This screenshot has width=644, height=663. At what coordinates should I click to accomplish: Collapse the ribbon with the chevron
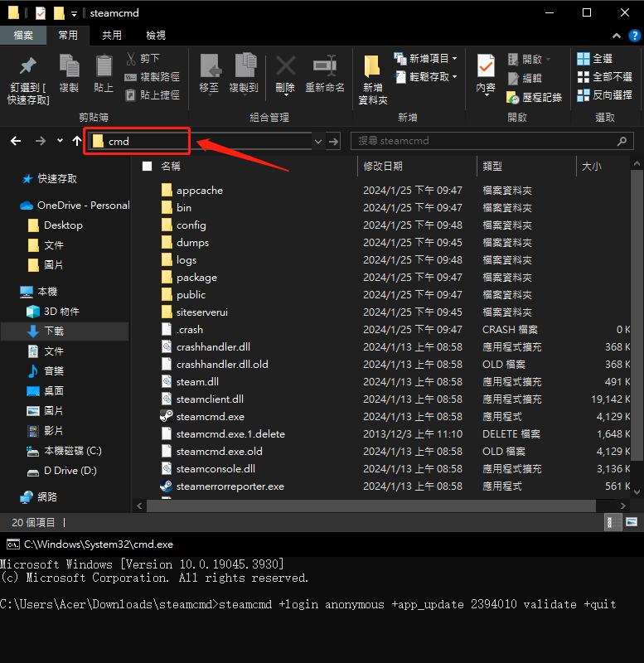[x=617, y=36]
